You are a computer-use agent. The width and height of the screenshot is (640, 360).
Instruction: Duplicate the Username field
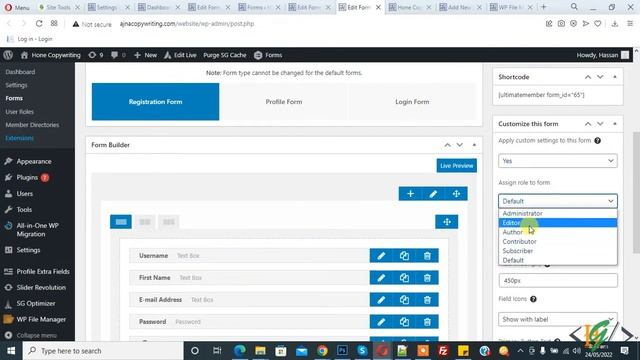click(x=404, y=256)
